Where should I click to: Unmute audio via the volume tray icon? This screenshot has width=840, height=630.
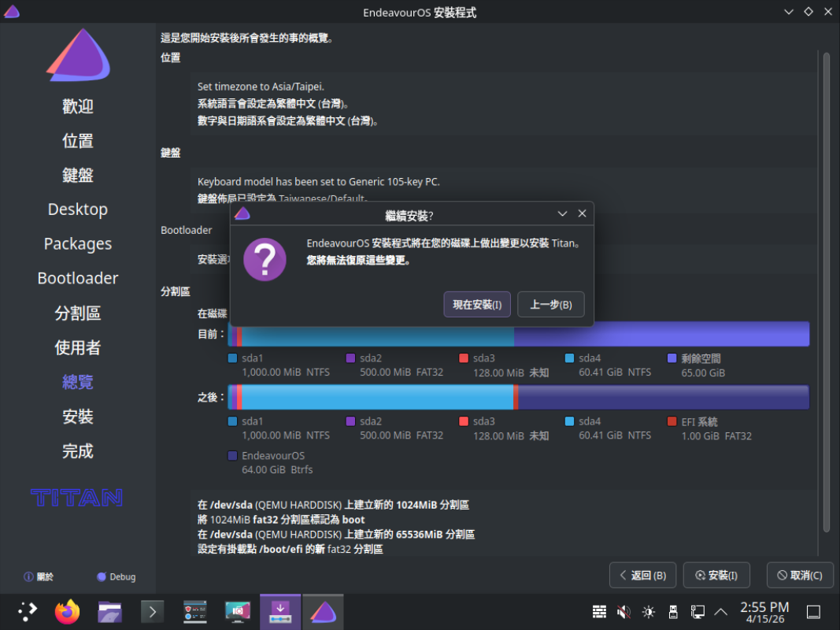624,612
